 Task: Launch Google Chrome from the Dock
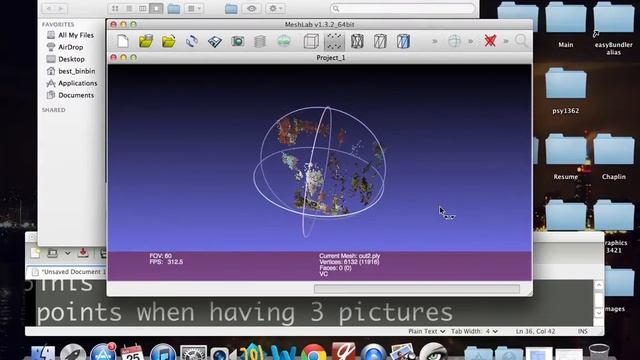click(x=313, y=353)
